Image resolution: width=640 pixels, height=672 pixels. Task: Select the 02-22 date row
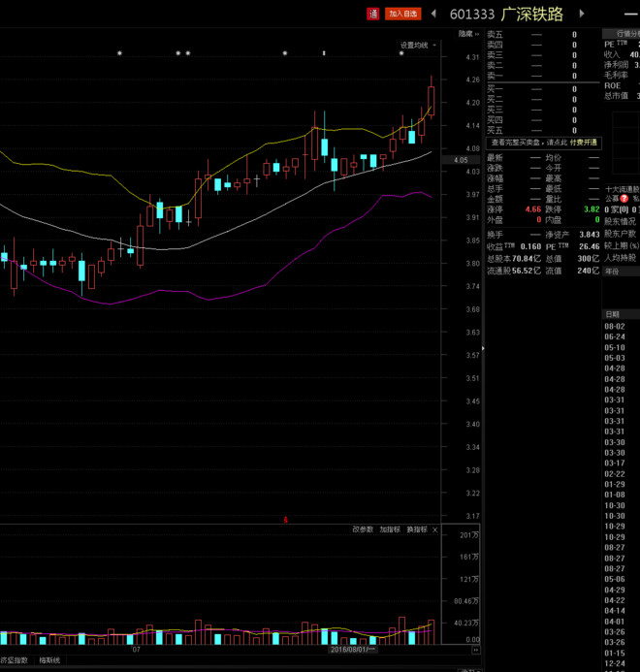[x=615, y=474]
